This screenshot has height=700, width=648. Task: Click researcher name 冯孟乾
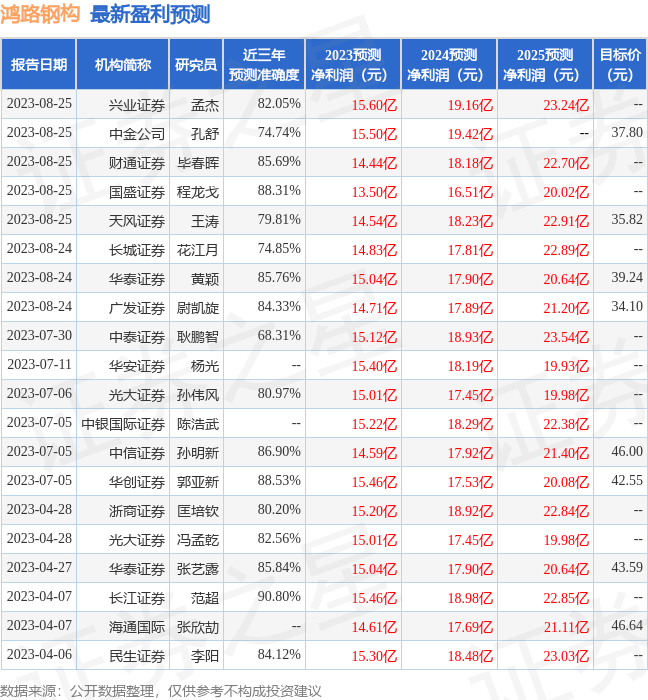click(x=198, y=540)
